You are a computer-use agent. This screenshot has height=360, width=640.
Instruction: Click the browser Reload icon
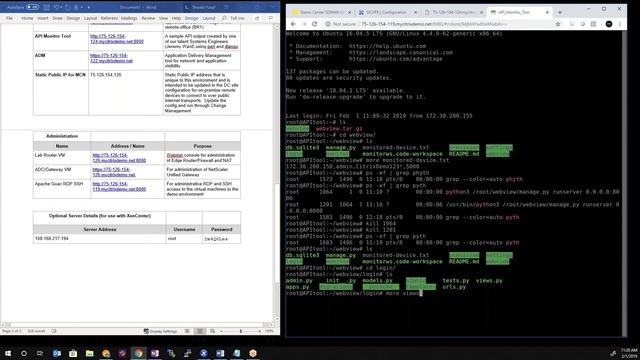pyautogui.click(x=314, y=24)
